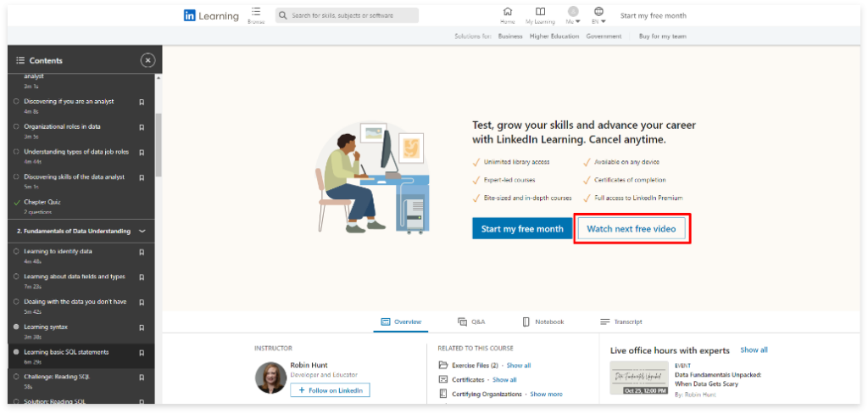This screenshot has height=414, width=868.
Task: Open Data Fundamentals Unpacked event thumbnail
Action: click(x=639, y=378)
